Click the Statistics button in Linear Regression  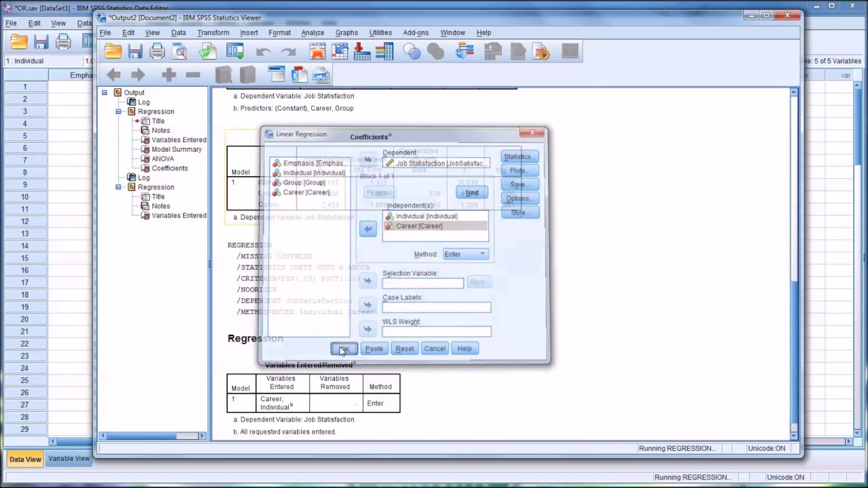pos(519,157)
